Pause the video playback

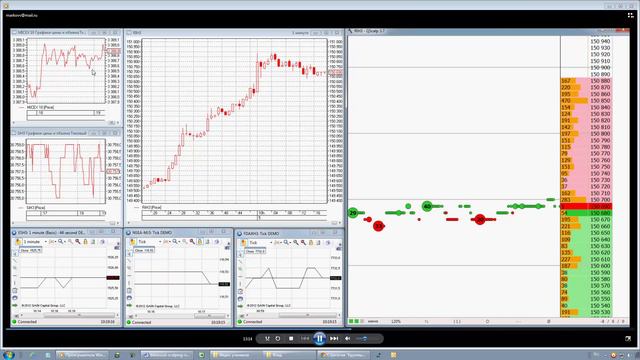(319, 338)
